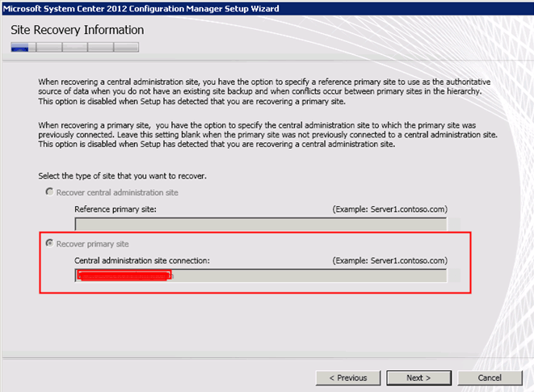Click 'Select the type of site' instruction text
Screen dimensions: 534x392
(x=122, y=176)
